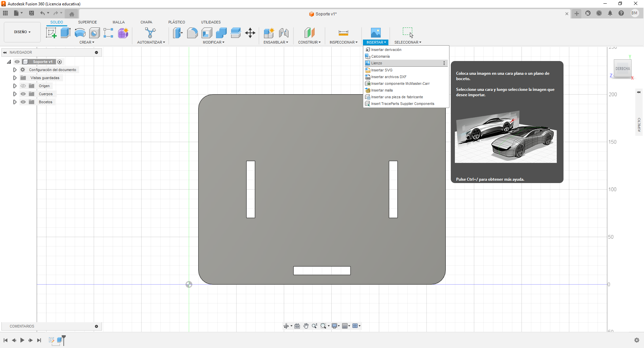This screenshot has width=644, height=348.
Task: Toggle visibility of Origen folder
Action: [23, 86]
